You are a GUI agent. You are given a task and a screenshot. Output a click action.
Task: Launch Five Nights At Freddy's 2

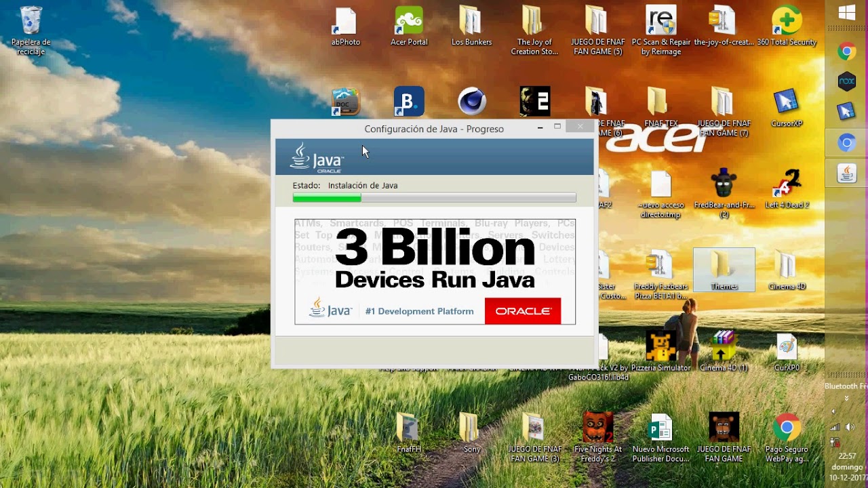click(x=597, y=438)
